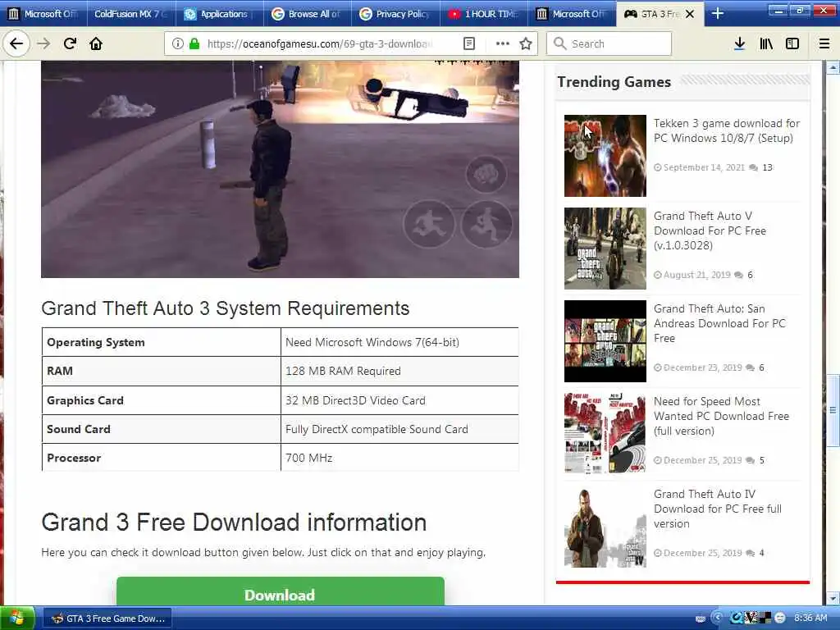Image resolution: width=840 pixels, height=630 pixels.
Task: Click the Grand Theft Auto V thumbnail
Action: click(605, 249)
